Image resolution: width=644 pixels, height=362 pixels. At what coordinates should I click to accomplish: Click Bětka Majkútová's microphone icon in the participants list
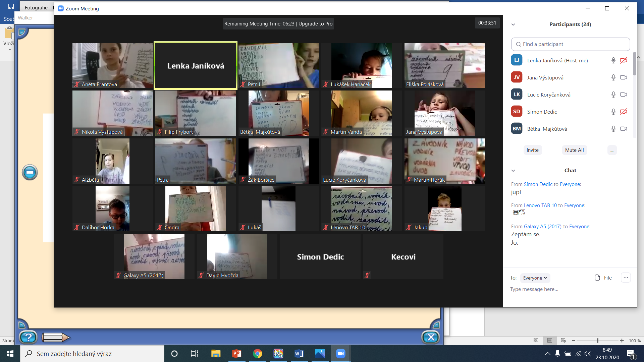[613, 129]
